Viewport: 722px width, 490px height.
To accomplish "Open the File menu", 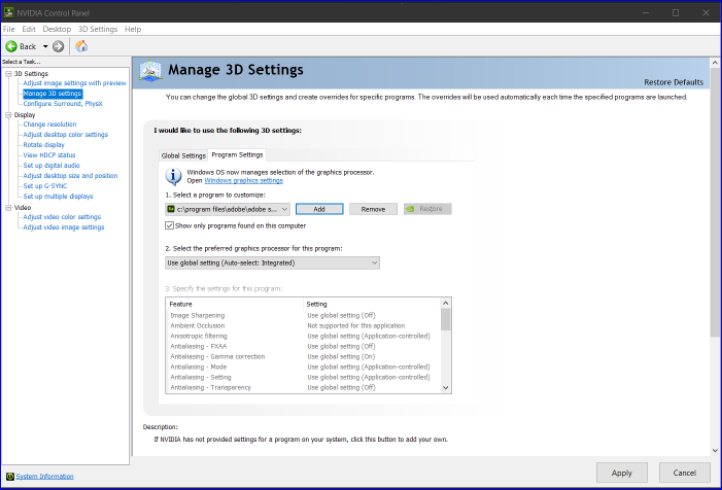I will click(9, 29).
